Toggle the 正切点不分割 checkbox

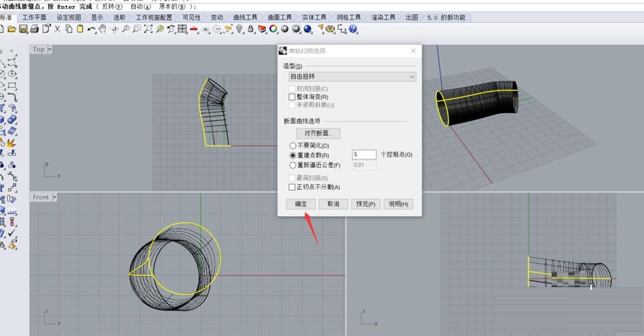tap(292, 187)
